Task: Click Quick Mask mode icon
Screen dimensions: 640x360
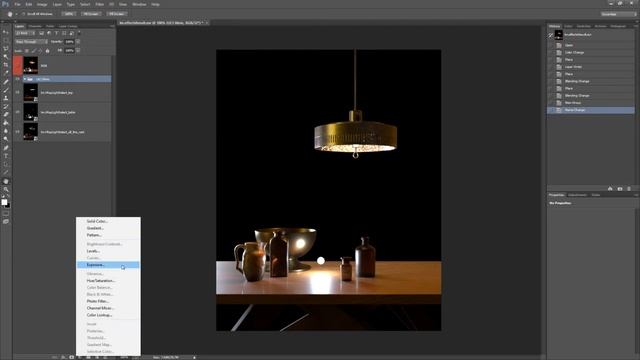Action: 6,213
